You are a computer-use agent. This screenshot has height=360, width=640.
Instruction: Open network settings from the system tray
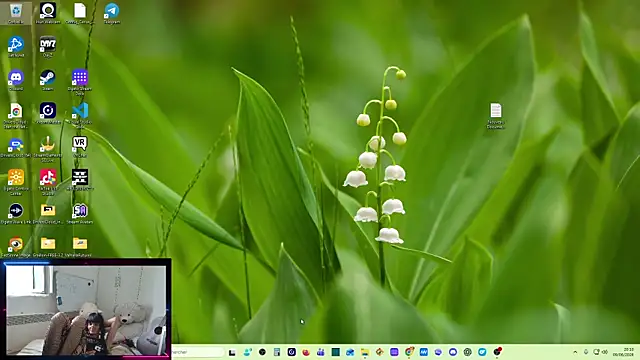tap(596, 352)
